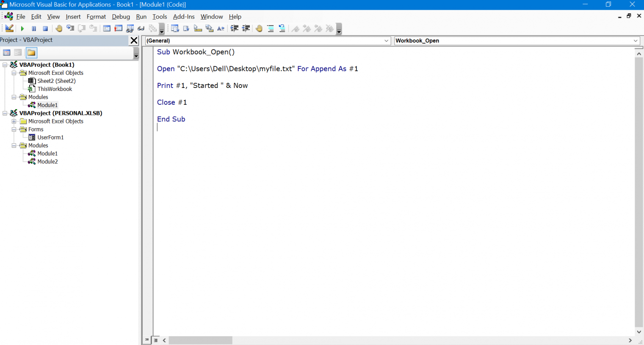Open the Add-Ins menu
The image size is (644, 345).
[x=184, y=16]
